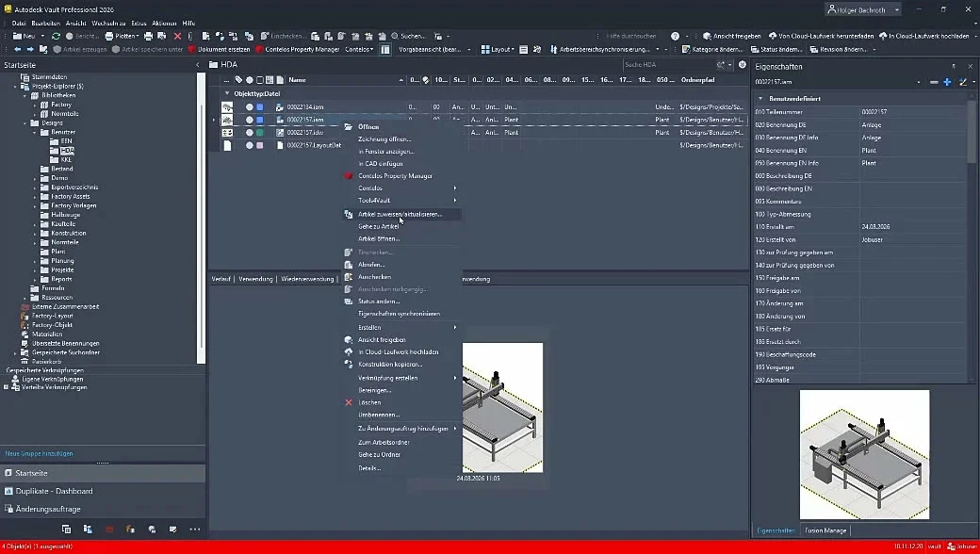The height and width of the screenshot is (554, 980).
Task: Click the red Contelos icon in bottom navigation bar
Action: (109, 529)
